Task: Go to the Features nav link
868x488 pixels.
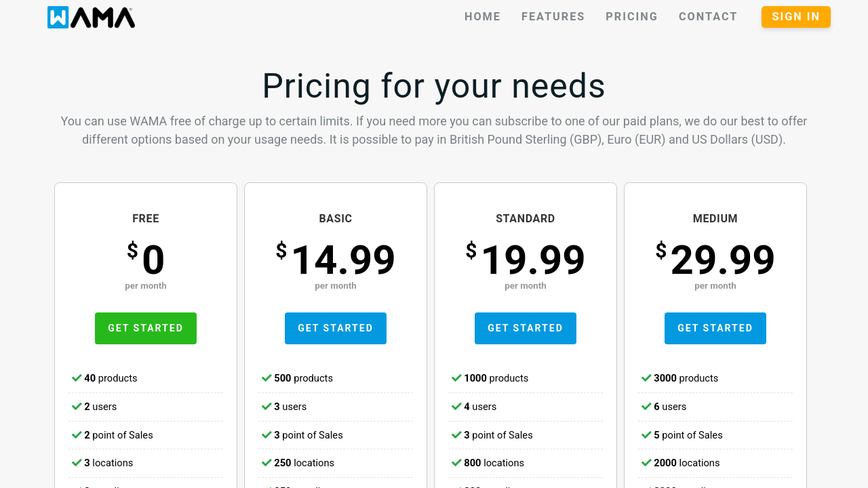Action: [553, 17]
